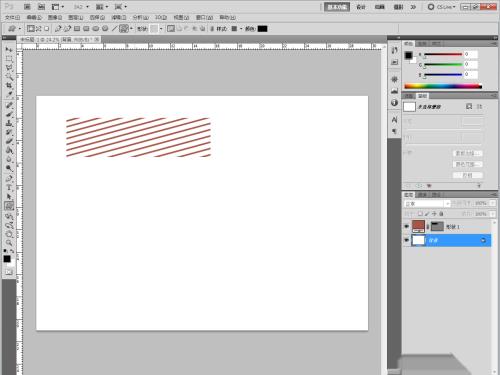Select the Eyedropper tool
This screenshot has height=375, width=500.
(x=9, y=95)
